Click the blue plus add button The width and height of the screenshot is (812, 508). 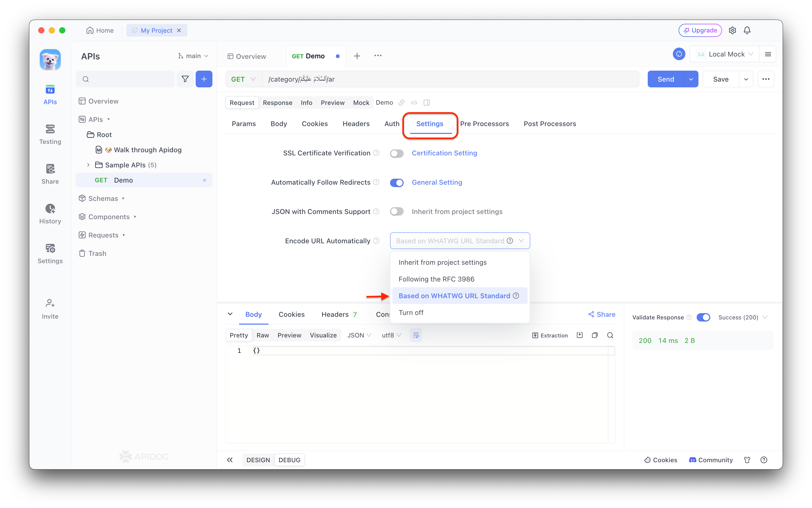coord(204,79)
